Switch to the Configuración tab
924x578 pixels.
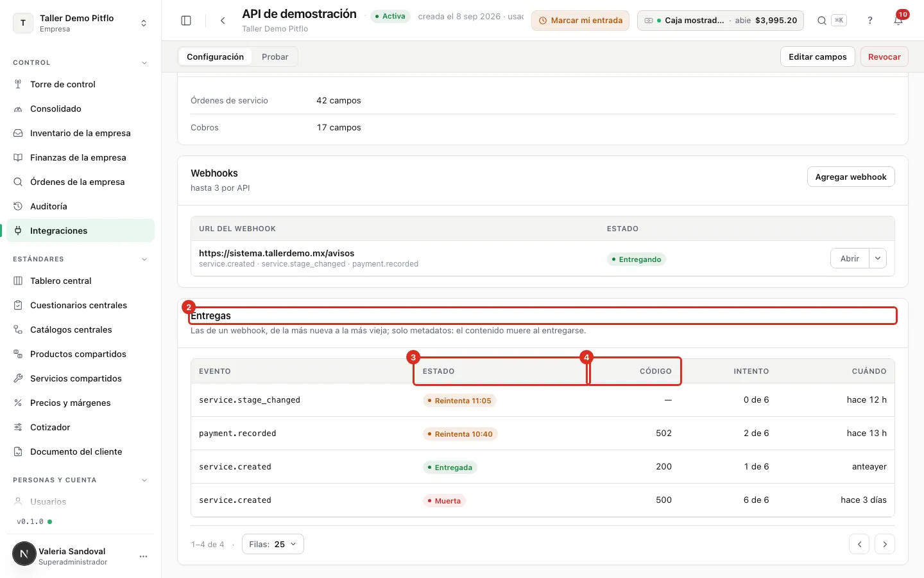(215, 57)
